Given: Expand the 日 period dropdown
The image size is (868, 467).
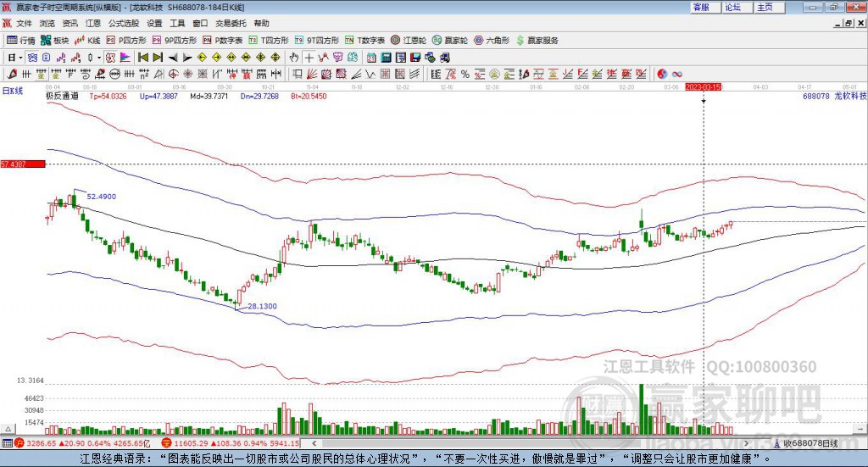Looking at the screenshot, I should tap(20, 58).
